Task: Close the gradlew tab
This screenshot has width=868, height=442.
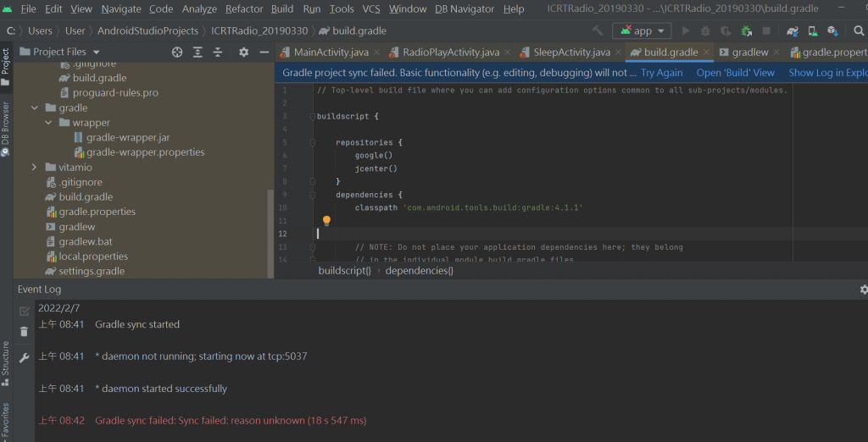Action: click(776, 52)
